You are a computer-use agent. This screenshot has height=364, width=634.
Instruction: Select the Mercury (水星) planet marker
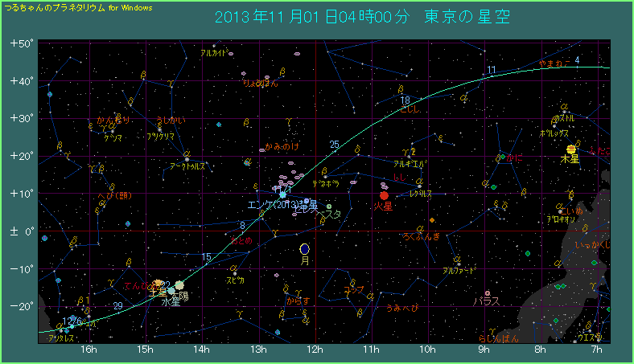pyautogui.click(x=171, y=292)
